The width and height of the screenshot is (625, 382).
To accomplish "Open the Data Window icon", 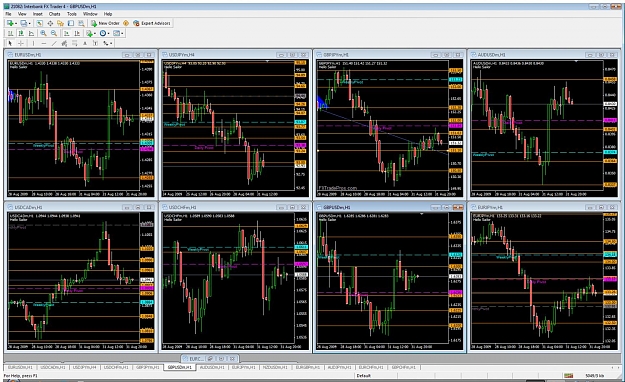I will [x=50, y=23].
